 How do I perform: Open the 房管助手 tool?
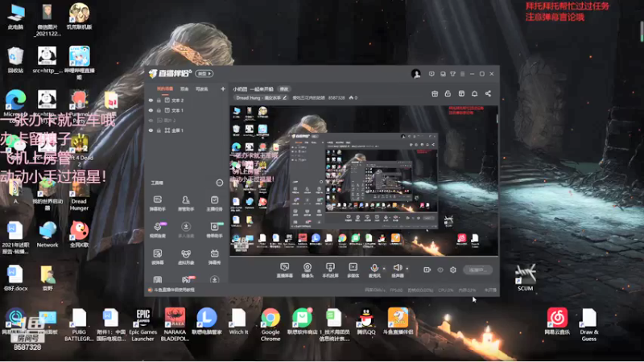click(186, 204)
